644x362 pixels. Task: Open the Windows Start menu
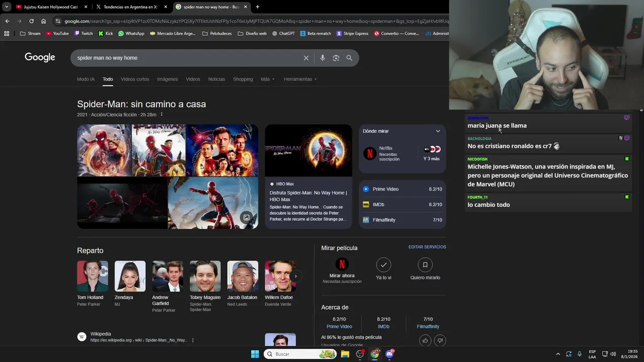coord(255,354)
